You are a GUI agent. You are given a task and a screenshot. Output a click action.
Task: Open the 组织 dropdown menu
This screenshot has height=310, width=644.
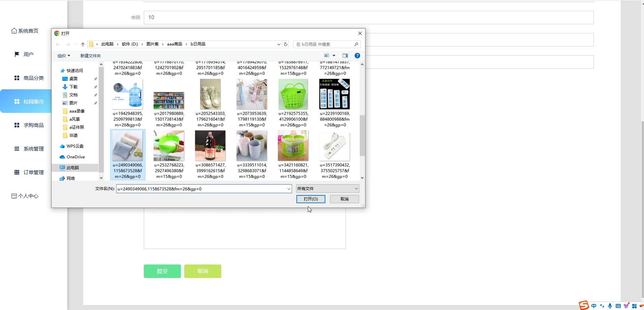click(64, 56)
